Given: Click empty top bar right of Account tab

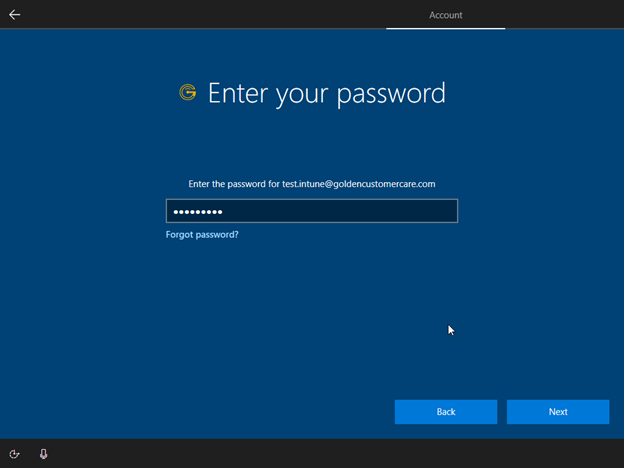Looking at the screenshot, I should click(x=565, y=15).
